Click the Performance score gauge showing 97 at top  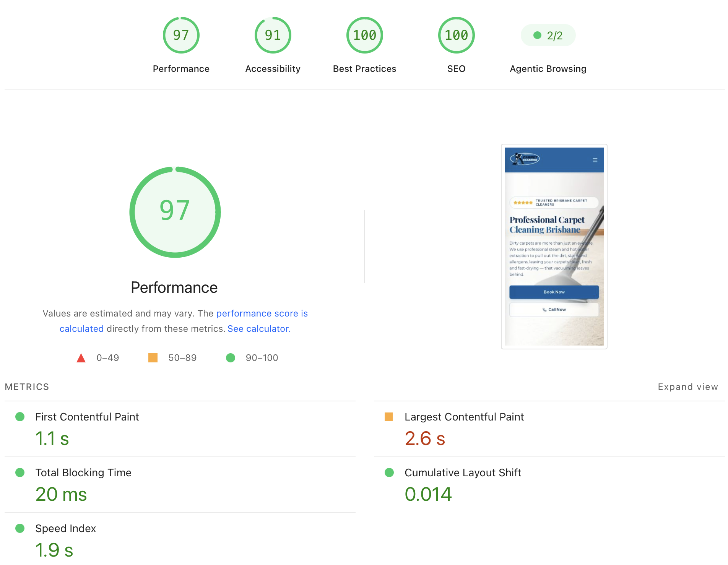point(181,35)
